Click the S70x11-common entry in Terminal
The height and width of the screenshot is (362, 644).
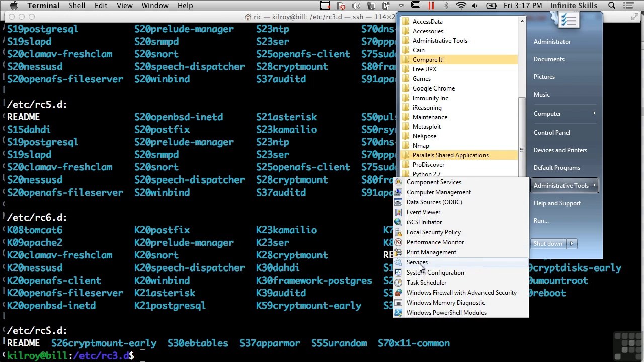pos(414,343)
